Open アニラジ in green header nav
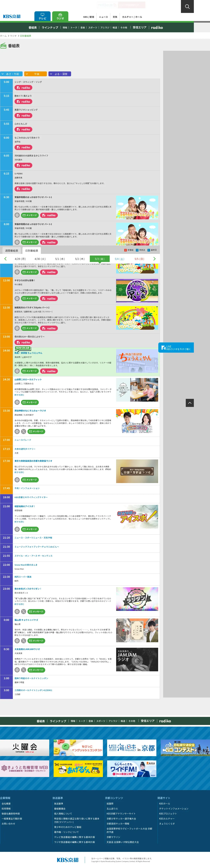Image resolution: width=210 pixels, height=868 pixels. pyautogui.click(x=105, y=28)
